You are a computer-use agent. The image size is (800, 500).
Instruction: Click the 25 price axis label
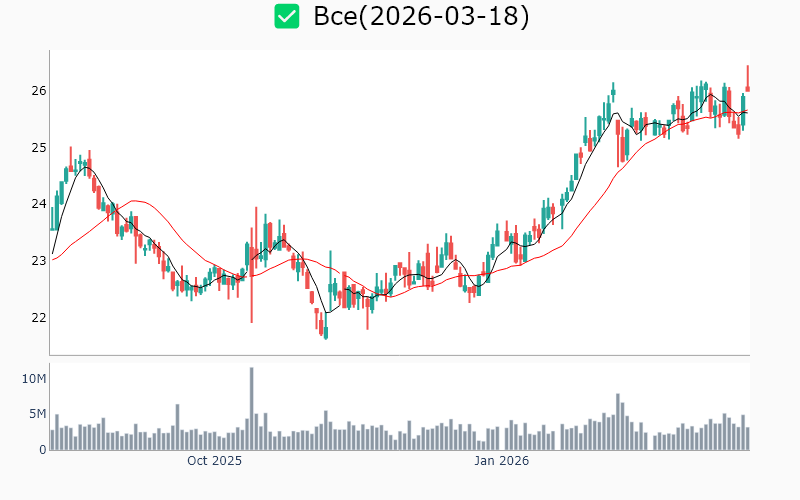point(38,148)
